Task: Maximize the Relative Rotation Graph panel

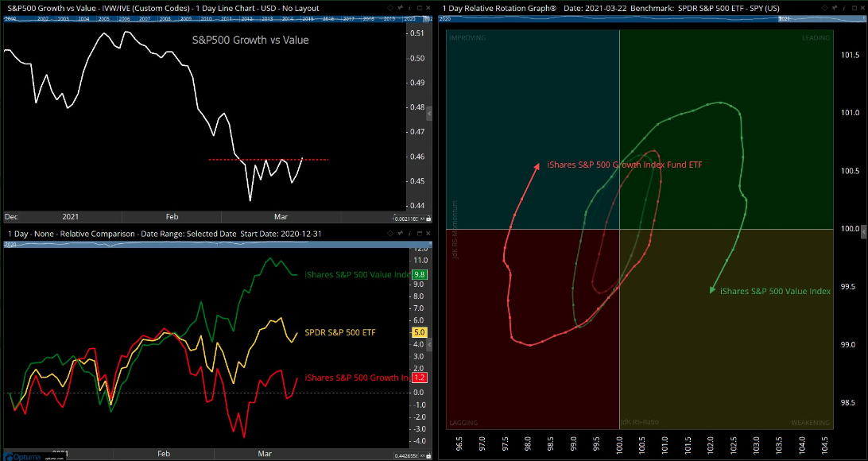Action: pyautogui.click(x=855, y=7)
